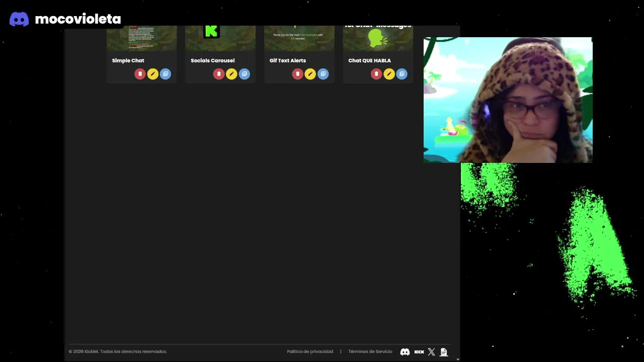The height and width of the screenshot is (362, 644).
Task: Open the Socials Carousel preview thumbnail
Action: (220, 38)
